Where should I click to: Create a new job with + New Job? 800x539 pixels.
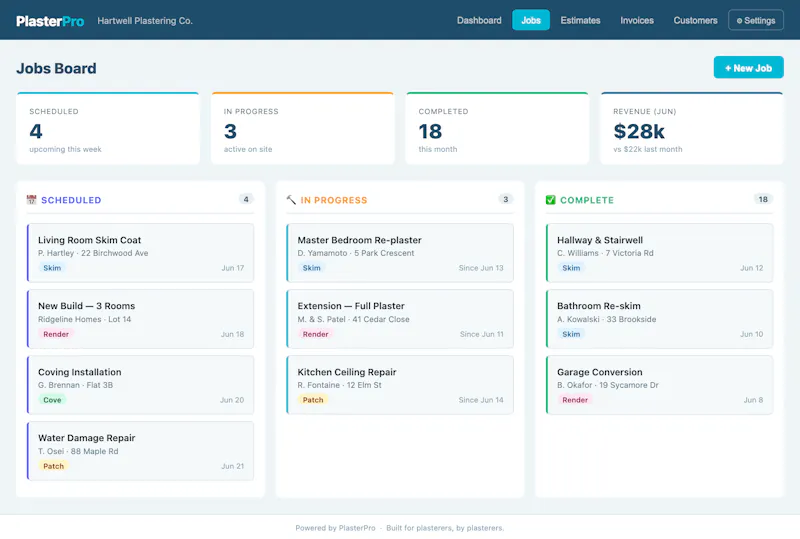[x=748, y=67]
